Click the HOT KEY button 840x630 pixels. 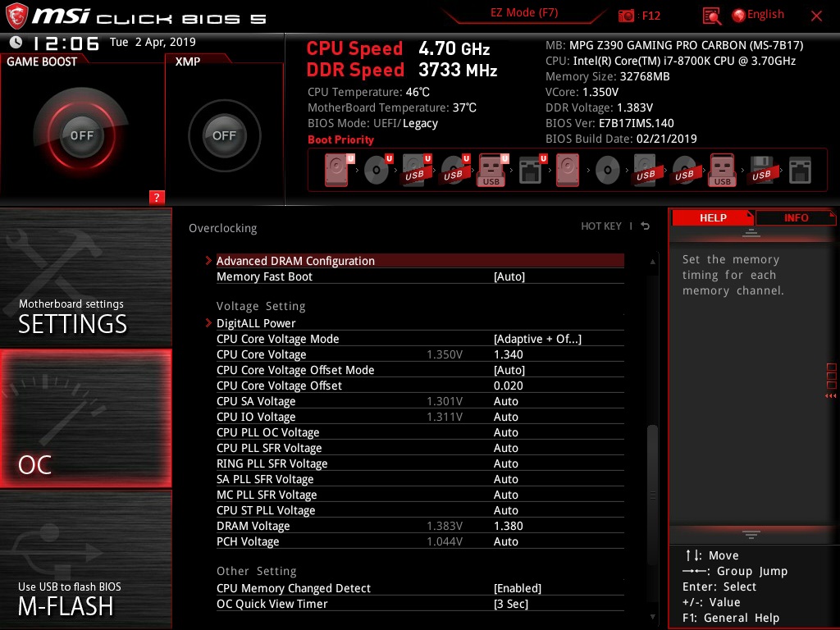click(x=601, y=226)
